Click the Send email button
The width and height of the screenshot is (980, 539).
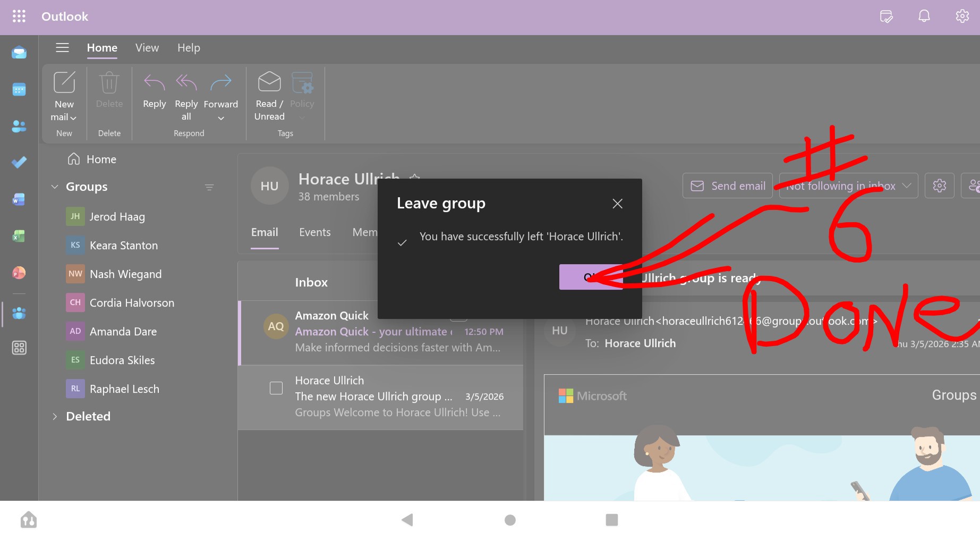pyautogui.click(x=728, y=186)
